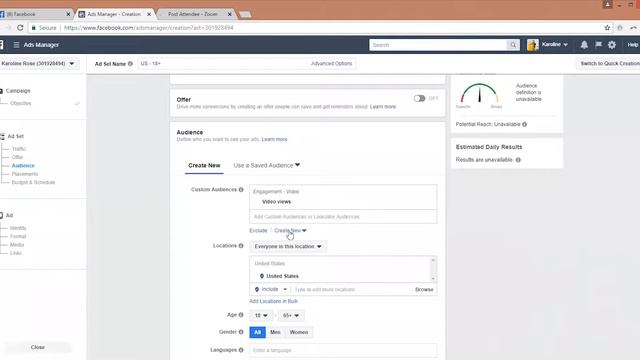Click the Help link in top bar
Viewport: 640px width, 360px height.
pyautogui.click(x=633, y=45)
